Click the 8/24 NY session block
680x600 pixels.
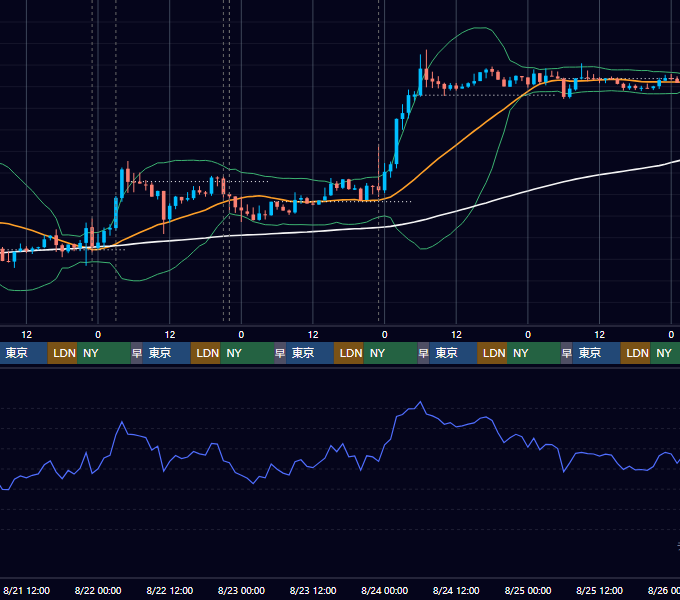point(534,353)
